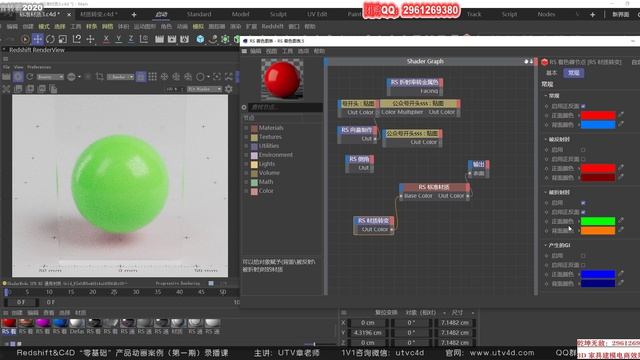Open the Redshift menu in menu bar

pyautogui.click(x=272, y=27)
